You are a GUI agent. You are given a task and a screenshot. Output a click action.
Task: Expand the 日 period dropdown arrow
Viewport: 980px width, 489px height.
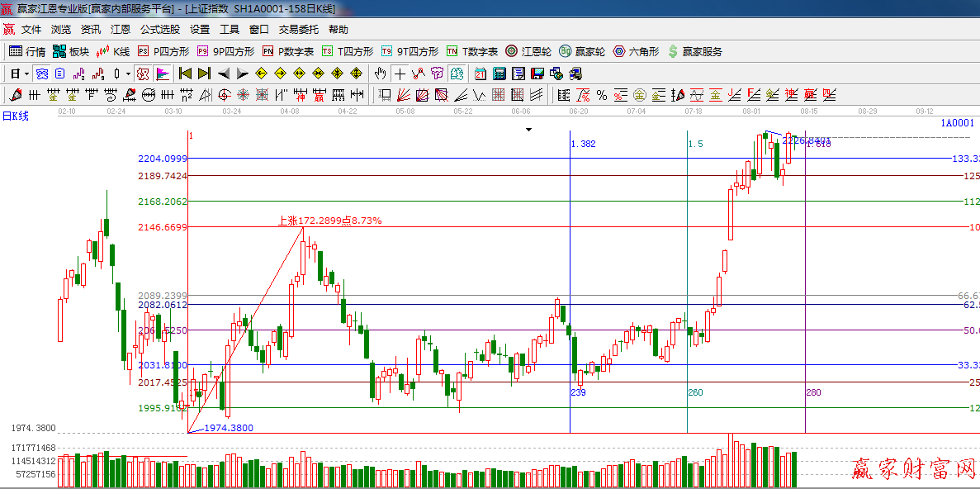[x=26, y=74]
